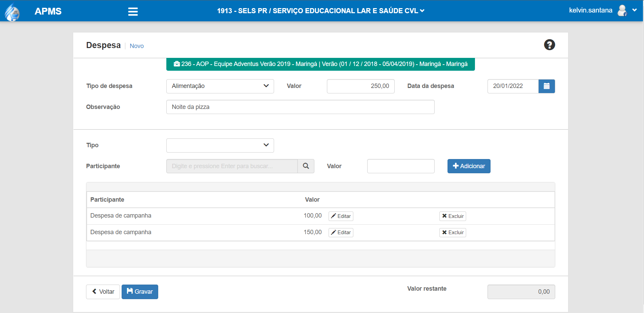The width and height of the screenshot is (644, 313).
Task: Save with the Gravar button
Action: 140,292
